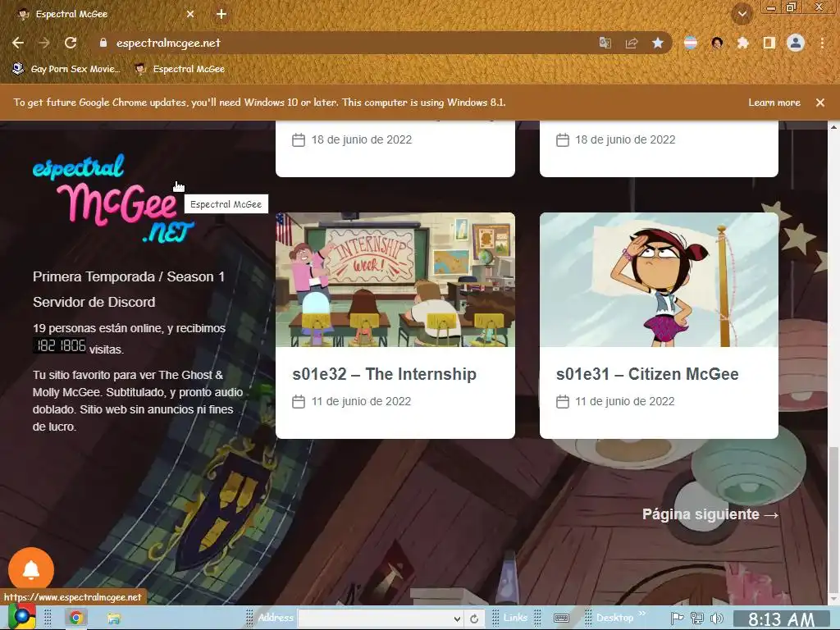
Task: Open the tab search dropdown arrow
Action: pos(742,14)
